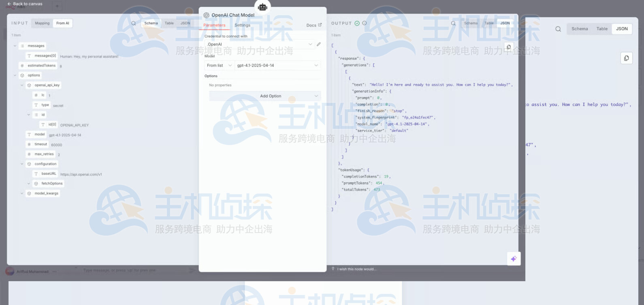Expand the model_kwargs node chevron

point(22,193)
